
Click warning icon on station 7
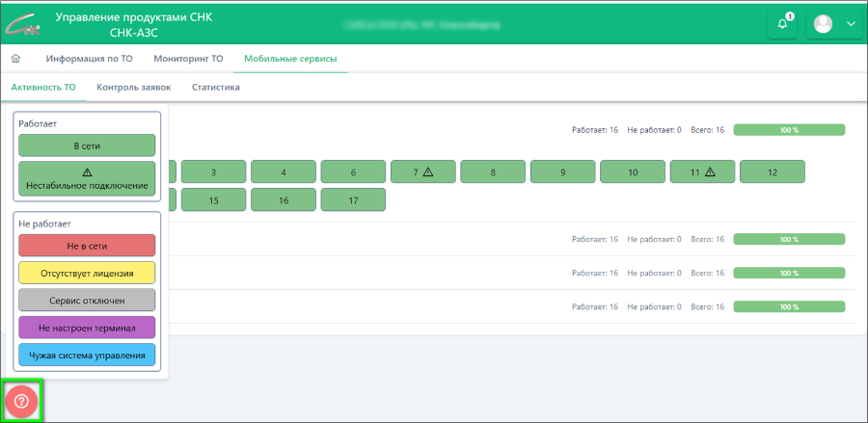(x=428, y=172)
